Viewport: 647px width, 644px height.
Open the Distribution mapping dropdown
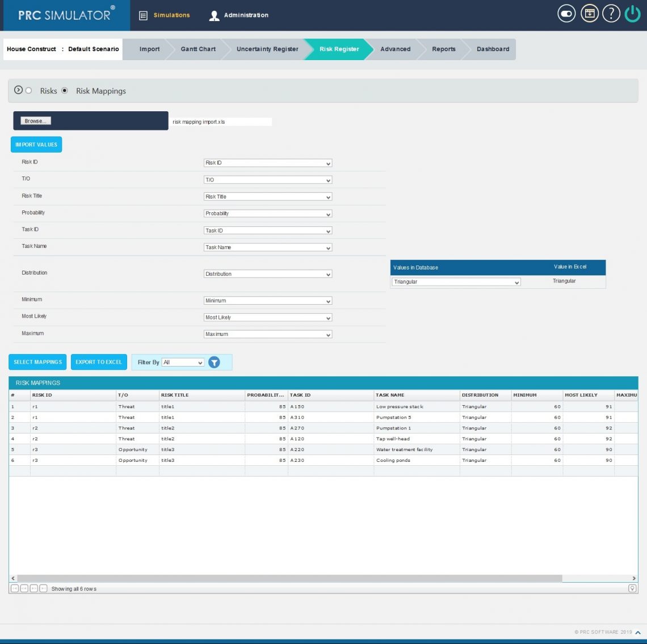(x=267, y=273)
